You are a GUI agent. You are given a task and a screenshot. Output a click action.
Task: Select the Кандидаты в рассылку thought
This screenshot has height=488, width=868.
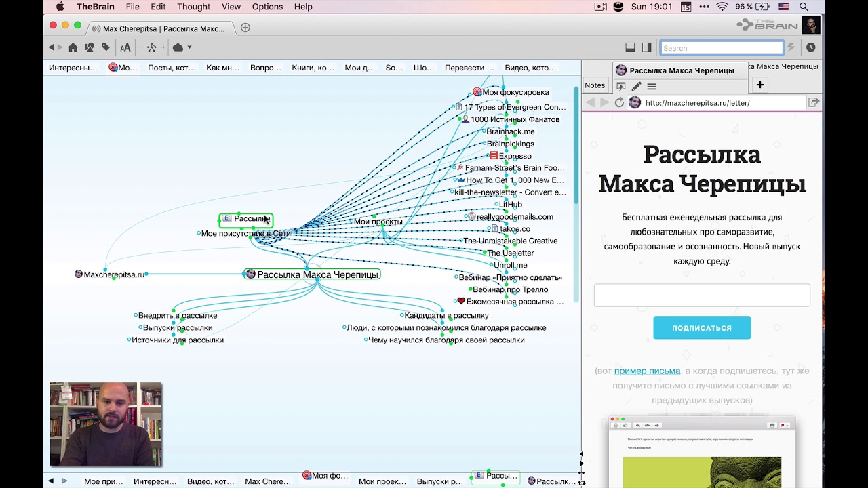[447, 315]
